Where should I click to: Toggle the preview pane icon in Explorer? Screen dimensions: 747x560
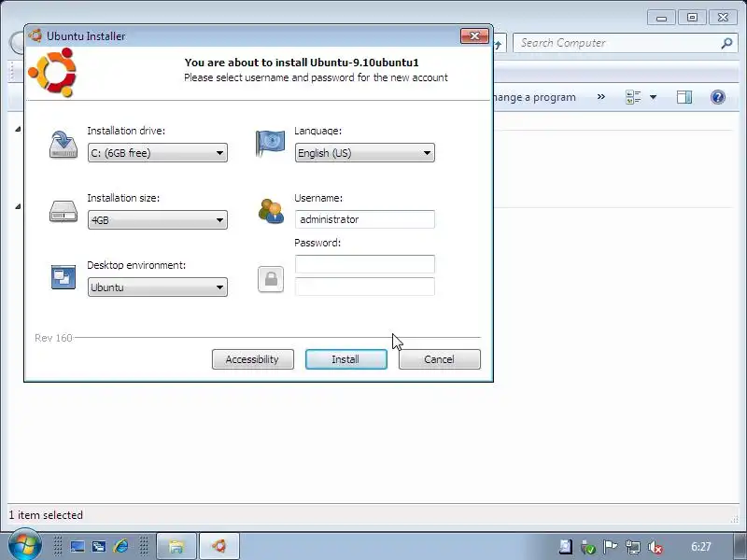[x=684, y=97]
